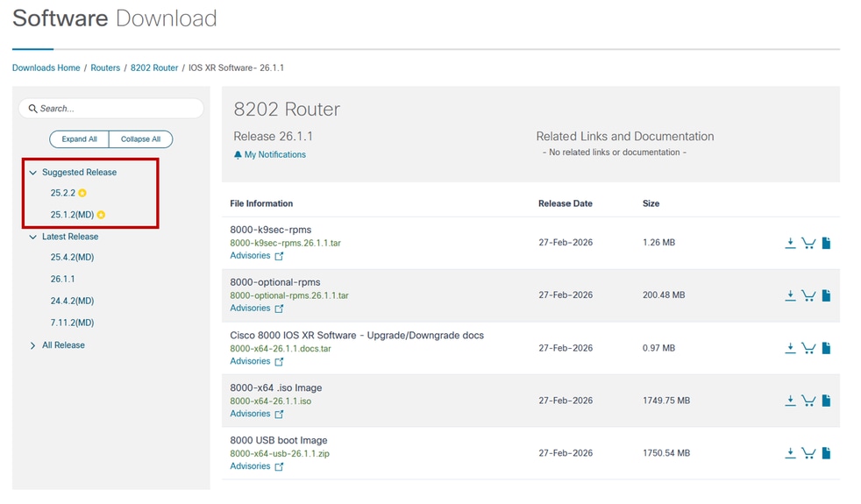Viewport: 861px width, 504px height.
Task: Click the File Information column header
Action: tap(261, 203)
